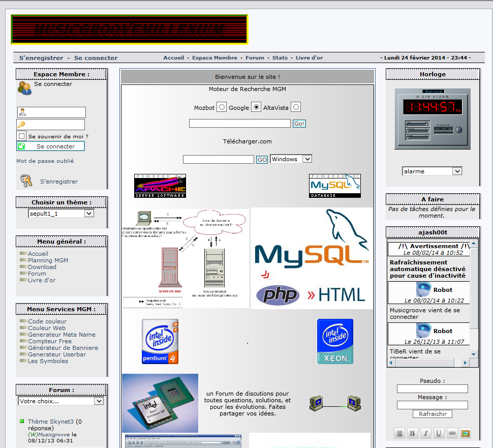Click the Rafraichir button in the shoutbox
The height and width of the screenshot is (448, 493).
tap(433, 414)
